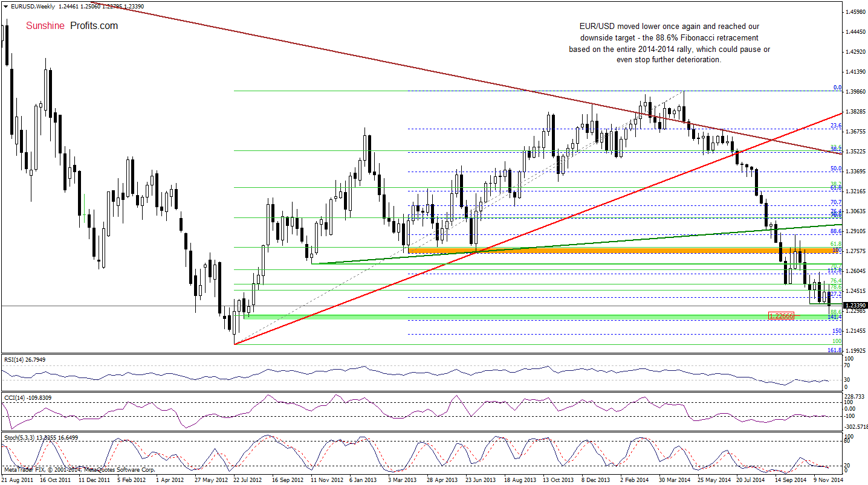Viewport: 868px width, 485px height.
Task: Click the 1.30635 price axis label
Action: (857, 211)
